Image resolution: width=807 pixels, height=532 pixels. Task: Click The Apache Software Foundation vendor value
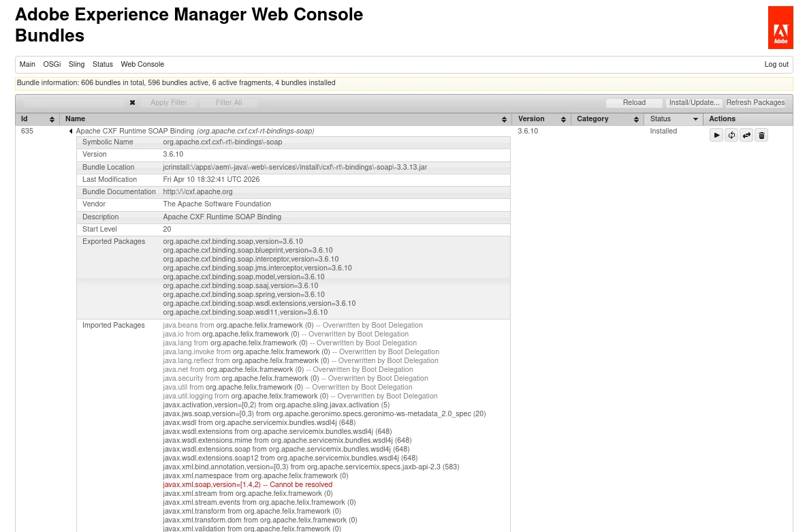click(x=217, y=204)
